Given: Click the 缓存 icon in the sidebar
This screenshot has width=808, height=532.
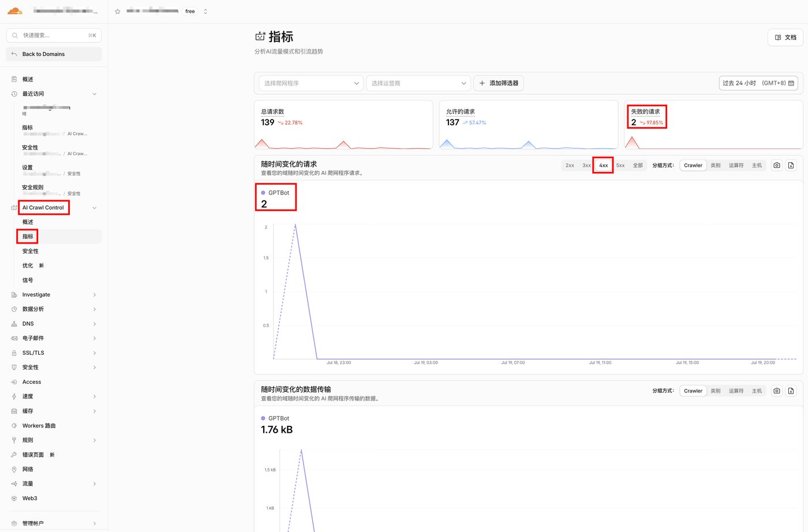Looking at the screenshot, I should click(14, 411).
